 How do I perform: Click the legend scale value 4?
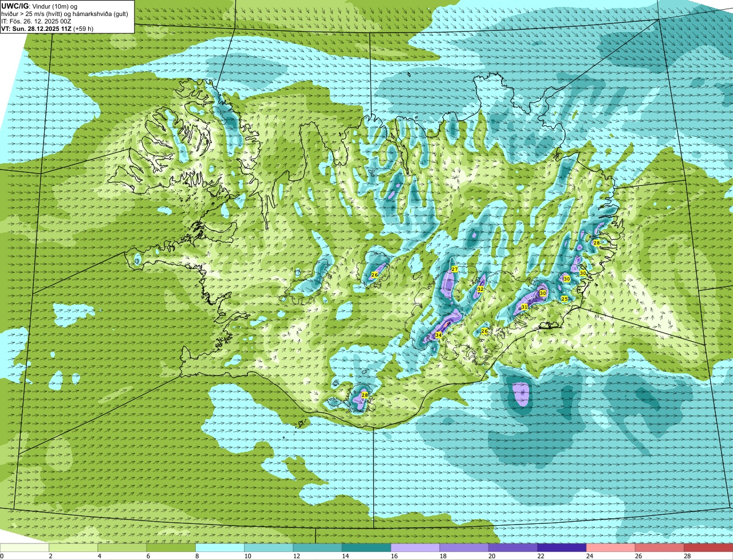100,556
